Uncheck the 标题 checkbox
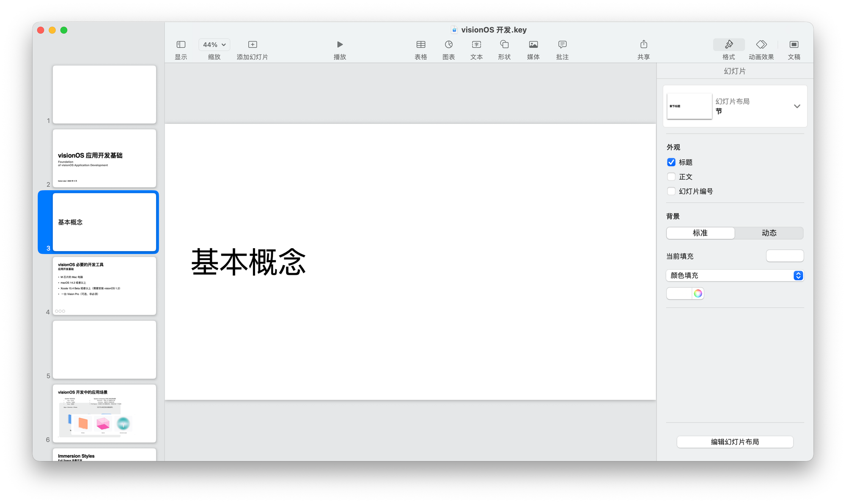846x504 pixels. [671, 162]
